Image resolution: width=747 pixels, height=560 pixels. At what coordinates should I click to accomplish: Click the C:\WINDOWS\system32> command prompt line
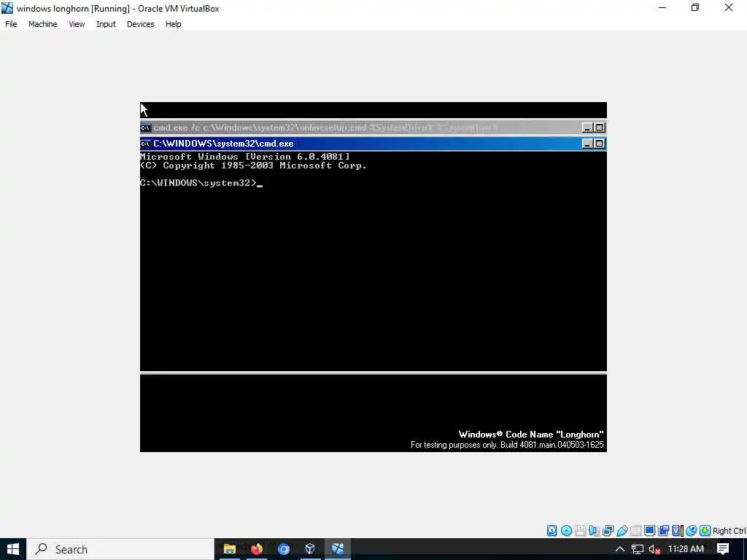(x=201, y=183)
